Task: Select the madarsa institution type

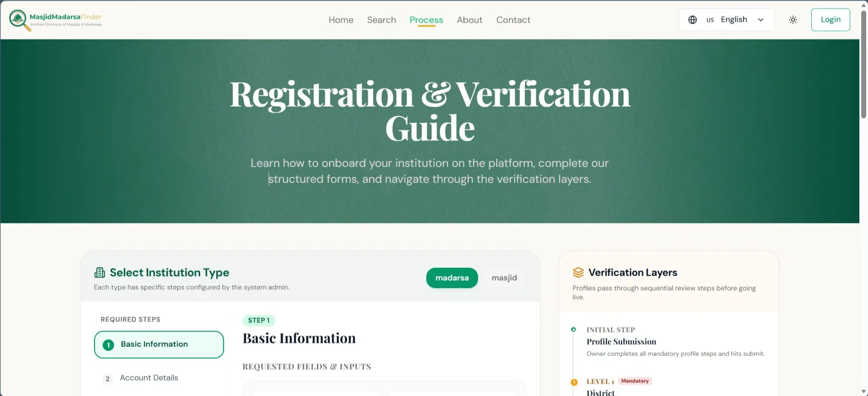Action: (x=452, y=278)
